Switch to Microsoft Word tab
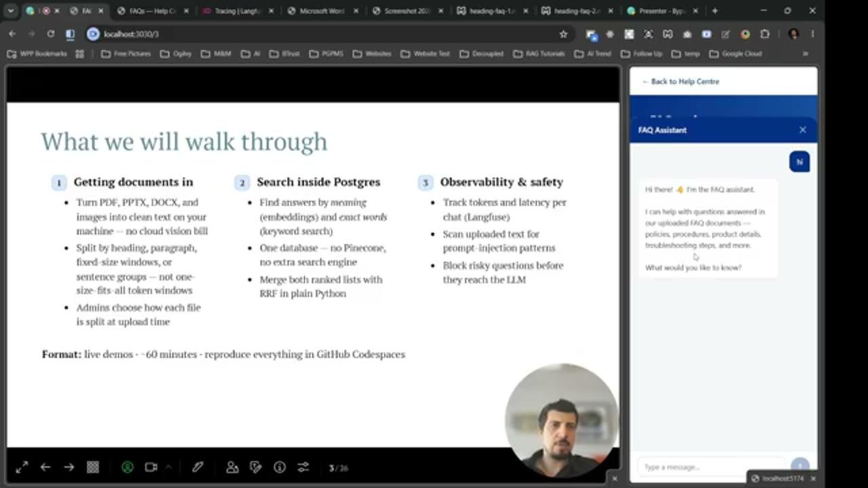This screenshot has width=868, height=488. click(323, 11)
